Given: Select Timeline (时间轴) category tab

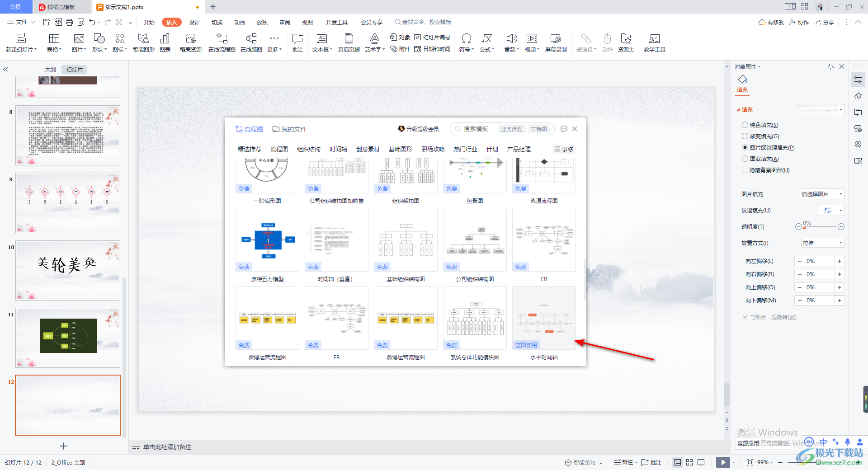Looking at the screenshot, I should tap(338, 150).
